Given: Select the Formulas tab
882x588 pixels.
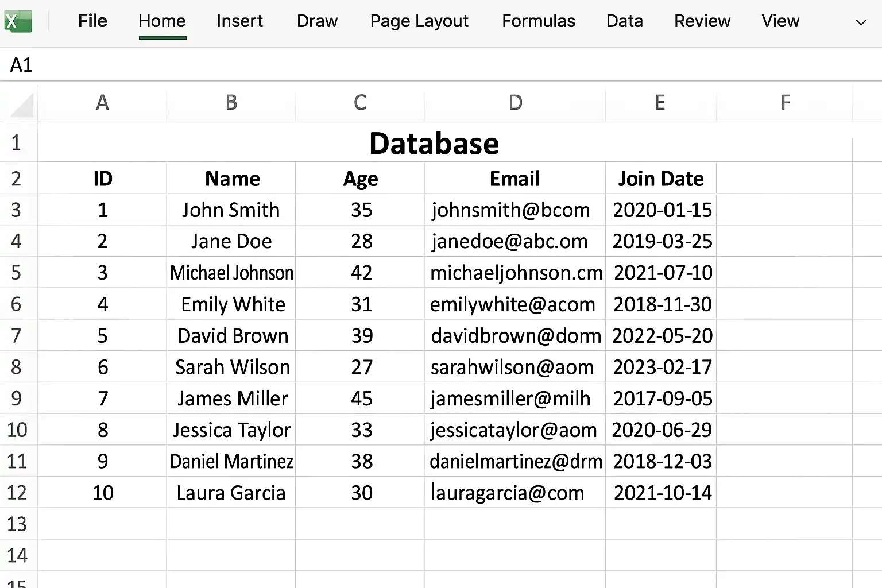Looking at the screenshot, I should 538,21.
